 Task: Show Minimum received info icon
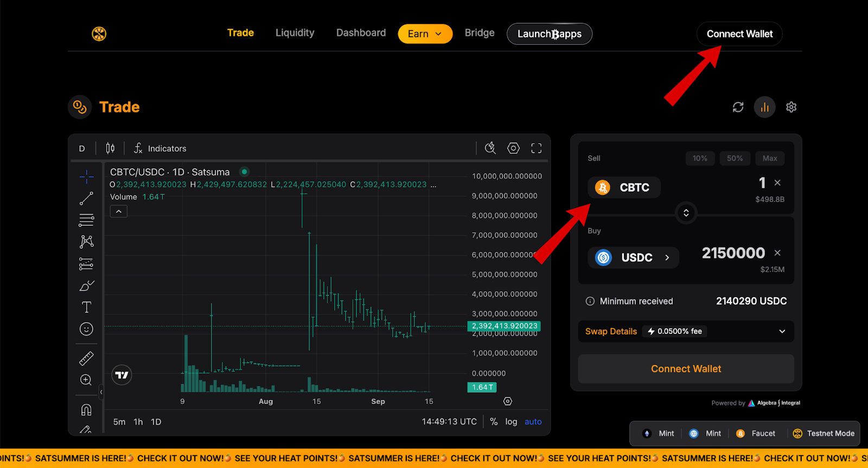coord(590,301)
